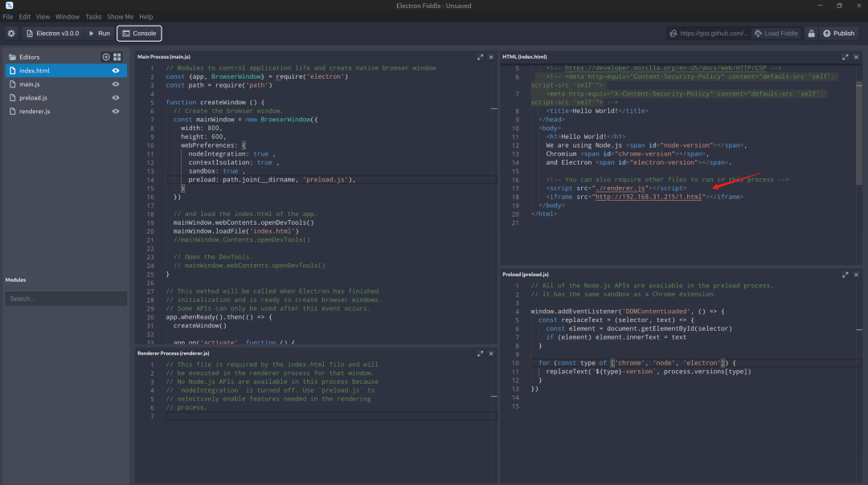Screen dimensions: 868x485
Task: Click the lock privacy icon beside Publish
Action: [x=811, y=33]
